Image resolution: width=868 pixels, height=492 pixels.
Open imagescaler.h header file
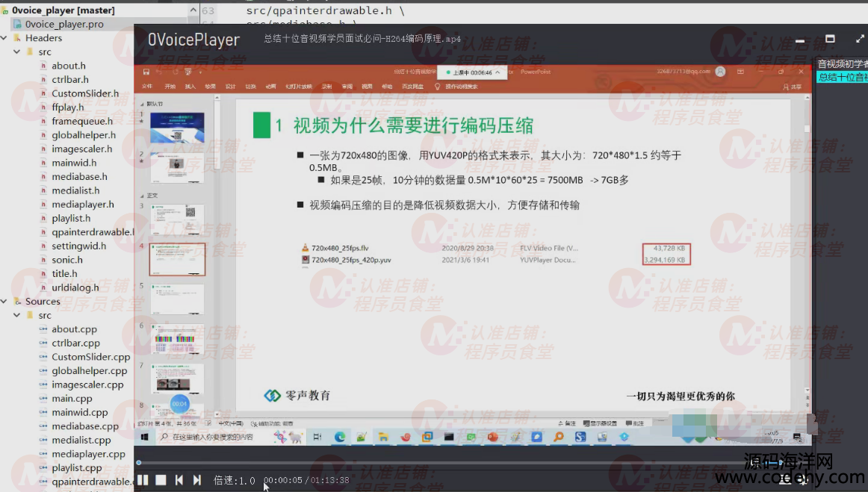[x=82, y=149]
